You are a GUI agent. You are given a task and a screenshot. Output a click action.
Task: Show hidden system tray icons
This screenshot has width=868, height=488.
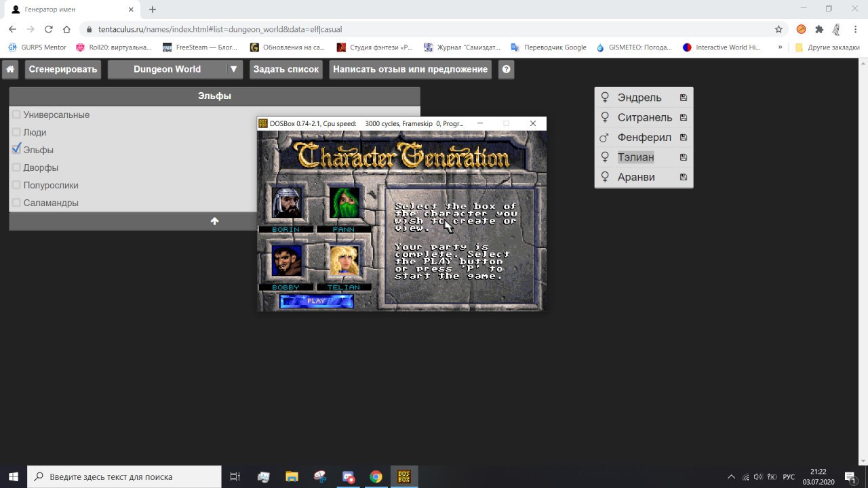[x=732, y=476]
